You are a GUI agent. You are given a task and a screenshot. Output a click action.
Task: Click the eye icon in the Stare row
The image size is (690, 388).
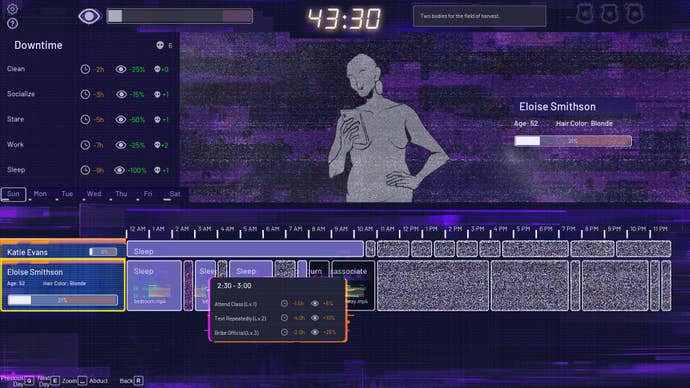(121, 119)
